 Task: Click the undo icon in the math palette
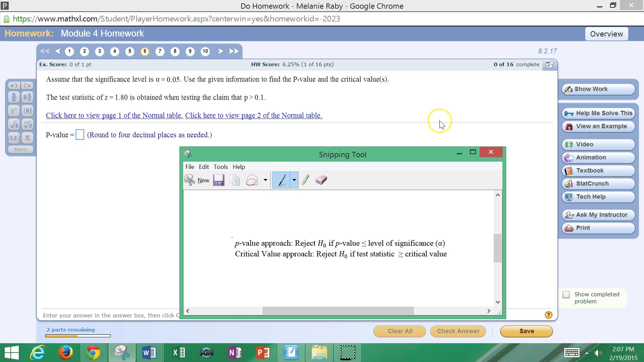[x=13, y=85]
